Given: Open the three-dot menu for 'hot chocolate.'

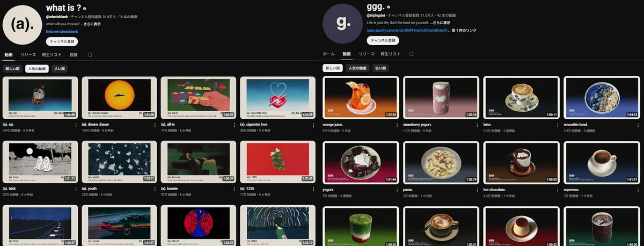Looking at the screenshot, I should click(x=558, y=190).
